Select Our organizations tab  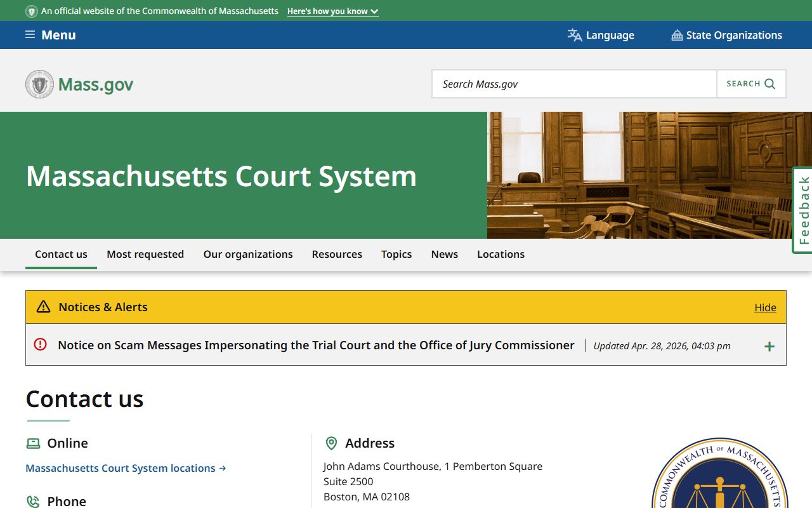pyautogui.click(x=248, y=254)
